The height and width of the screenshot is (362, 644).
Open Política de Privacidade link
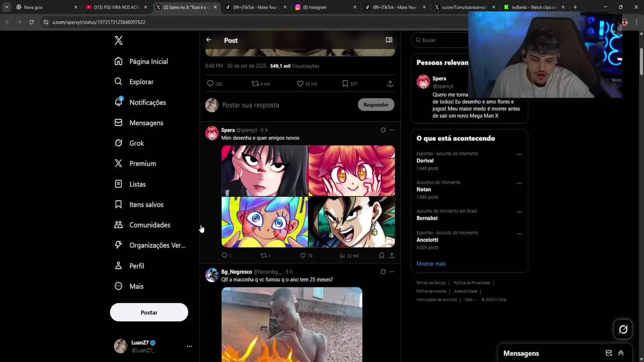tap(471, 283)
